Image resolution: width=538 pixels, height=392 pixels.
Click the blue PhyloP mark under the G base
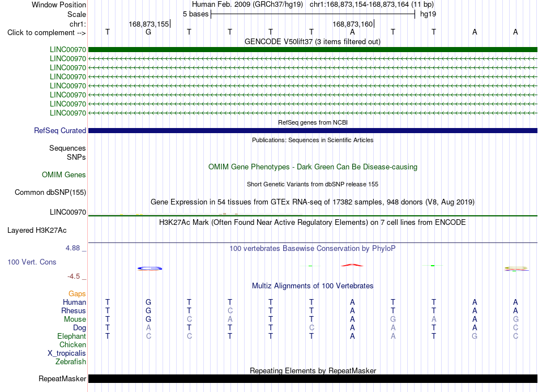150,269
